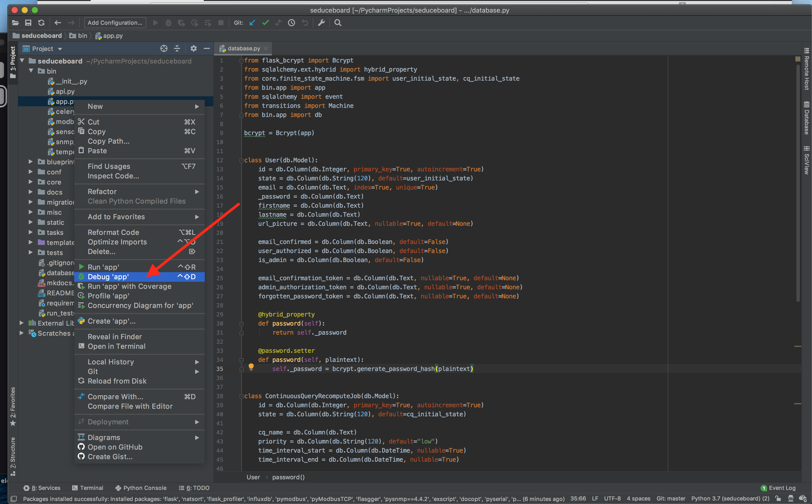Click the UTF-8 encoding widget

click(612, 499)
